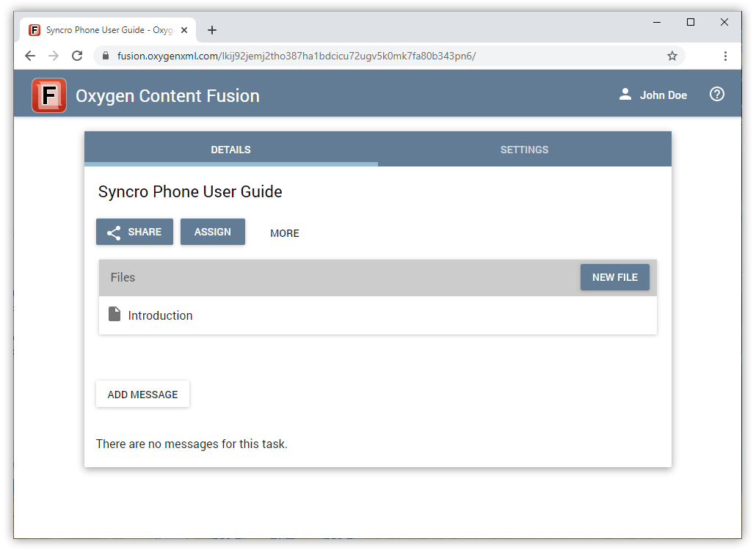Screen dimensions: 756x550
Task: Click the Oxygen Content Fusion logo icon
Action: pos(49,95)
